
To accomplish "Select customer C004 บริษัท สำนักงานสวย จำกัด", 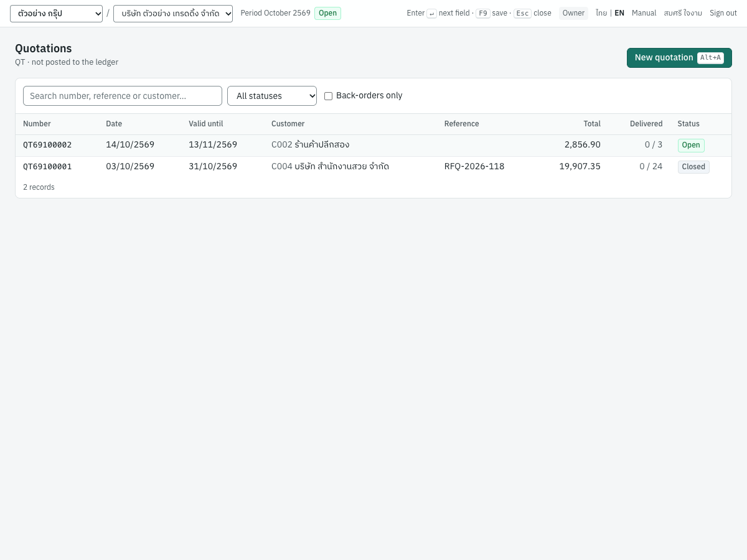I will coord(330,167).
